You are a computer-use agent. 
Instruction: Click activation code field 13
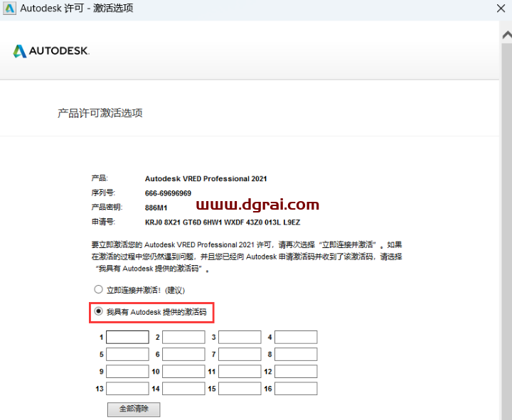point(127,389)
